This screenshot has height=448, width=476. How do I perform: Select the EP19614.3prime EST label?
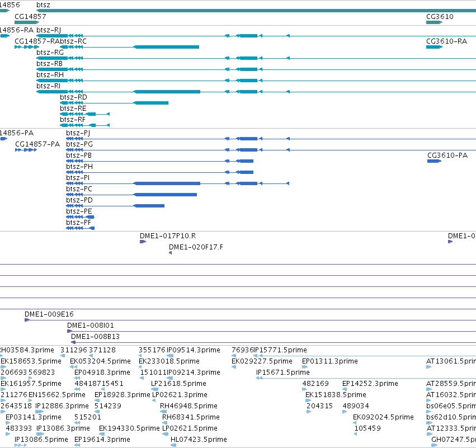(x=102, y=440)
